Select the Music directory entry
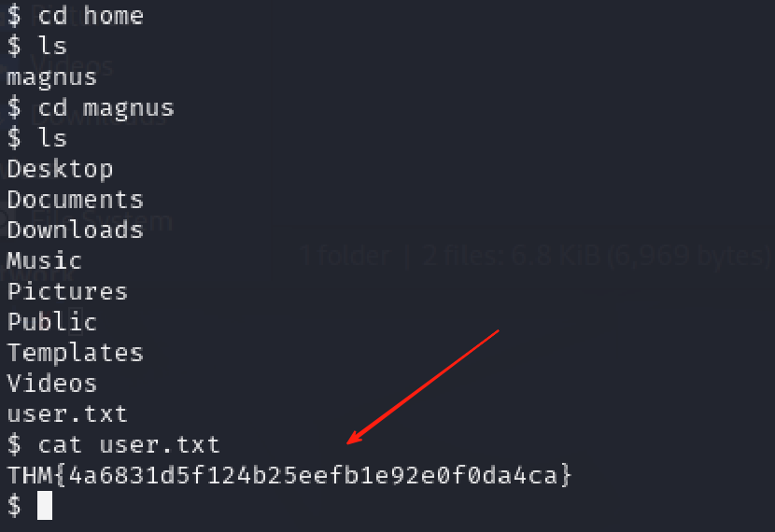This screenshot has height=532, width=775. (45, 260)
